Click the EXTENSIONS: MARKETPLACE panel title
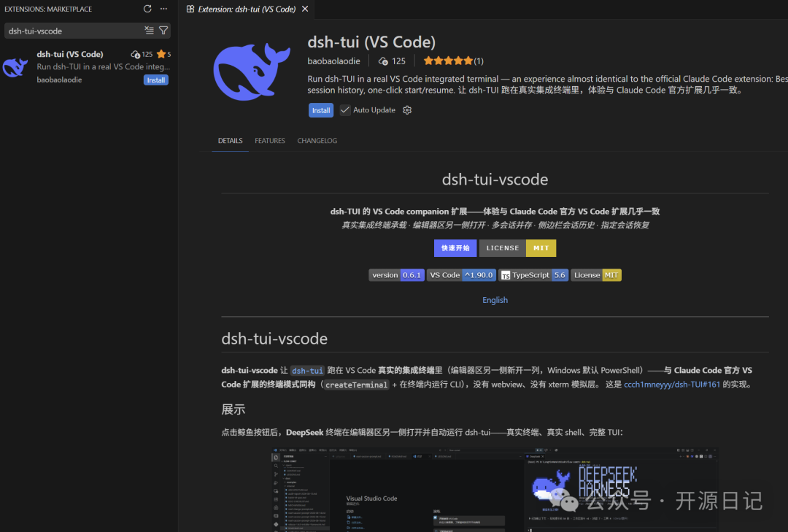The width and height of the screenshot is (788, 532). pos(48,9)
